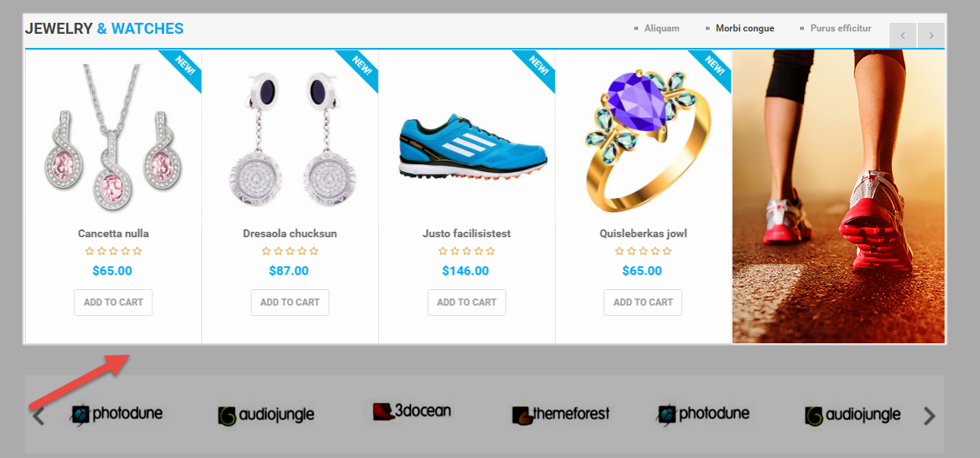Click the purple gemstone ring image
The image size is (980, 458).
(x=644, y=137)
